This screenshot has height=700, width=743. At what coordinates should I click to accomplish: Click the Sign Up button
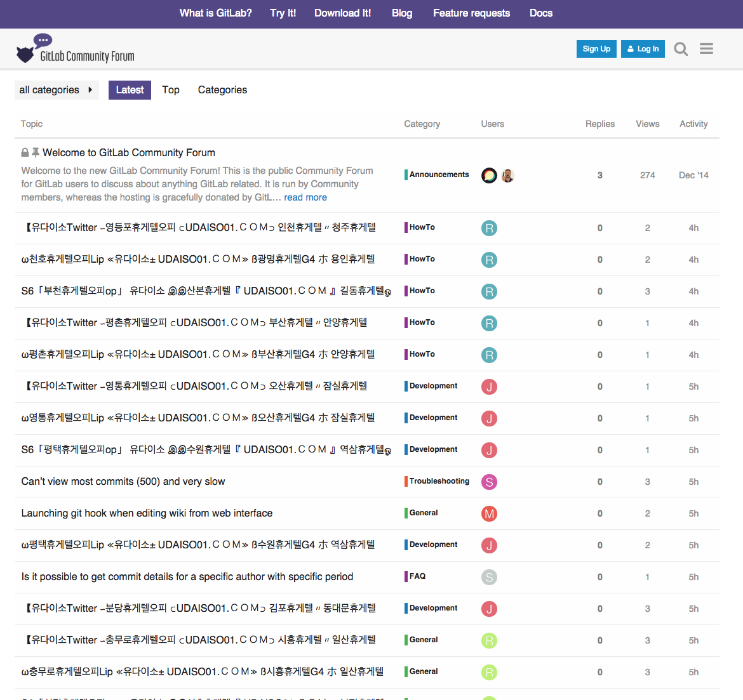pyautogui.click(x=596, y=49)
